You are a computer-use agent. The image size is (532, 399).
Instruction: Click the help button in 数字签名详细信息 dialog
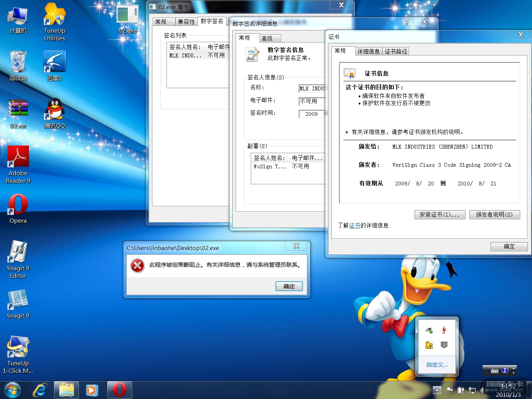click(x=407, y=22)
